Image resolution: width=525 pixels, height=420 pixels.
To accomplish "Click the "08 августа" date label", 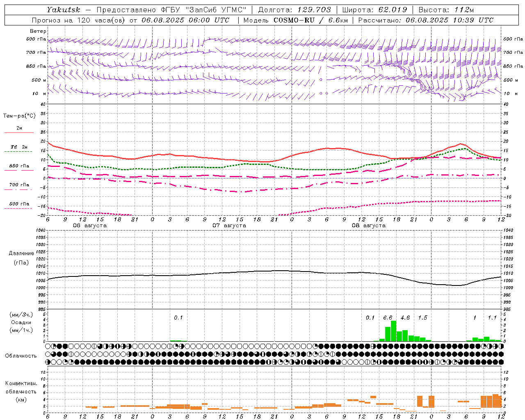I will 369,226.
